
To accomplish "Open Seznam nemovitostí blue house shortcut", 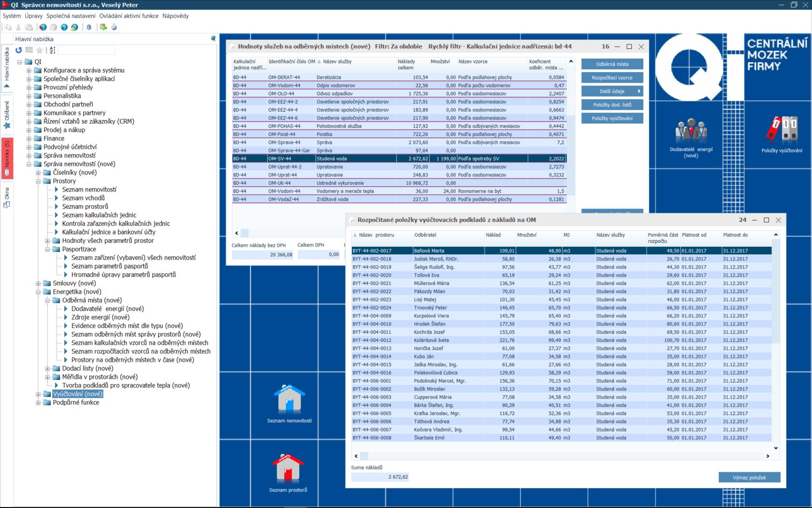I will (290, 403).
